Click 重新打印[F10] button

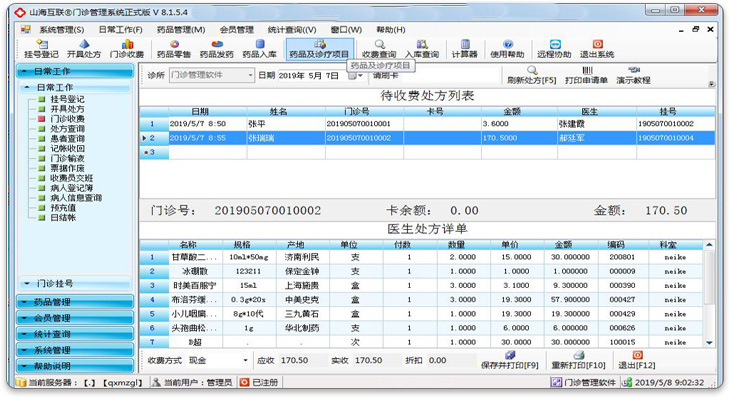[578, 361]
